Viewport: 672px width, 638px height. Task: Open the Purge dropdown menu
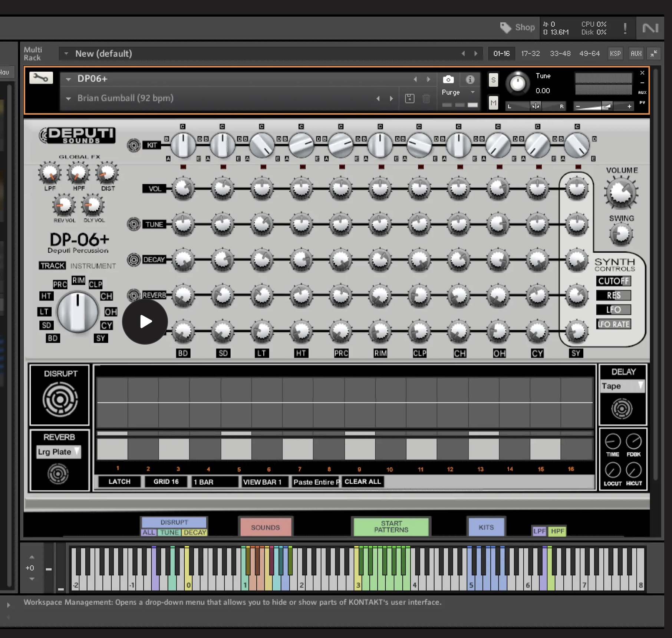coord(458,92)
